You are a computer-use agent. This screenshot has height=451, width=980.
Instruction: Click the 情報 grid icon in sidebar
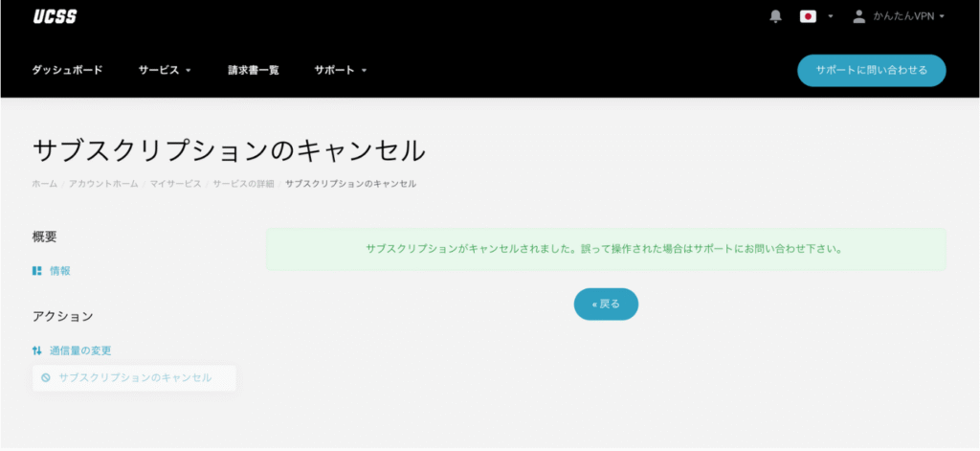coord(36,271)
